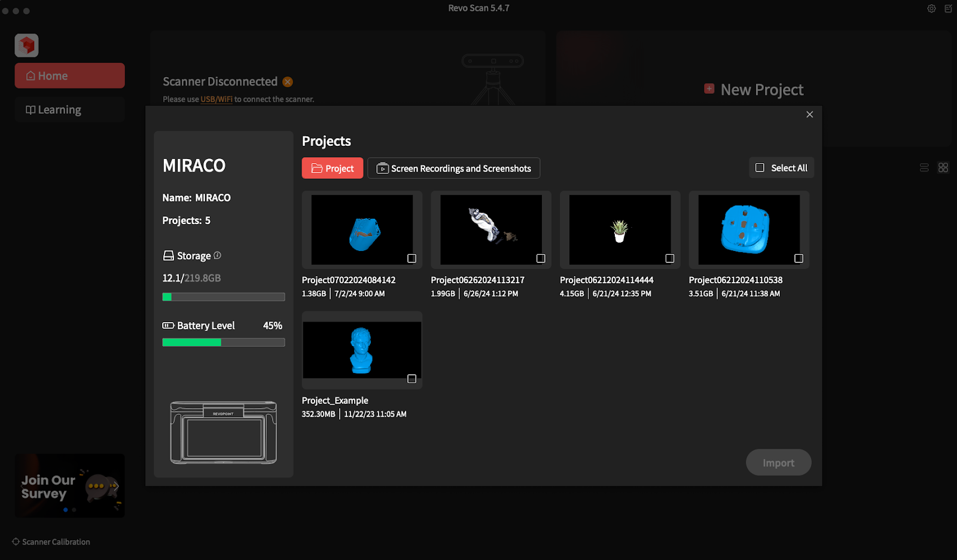Check the box for Project06212024114444
Image resolution: width=957 pixels, height=560 pixels.
[x=670, y=258]
